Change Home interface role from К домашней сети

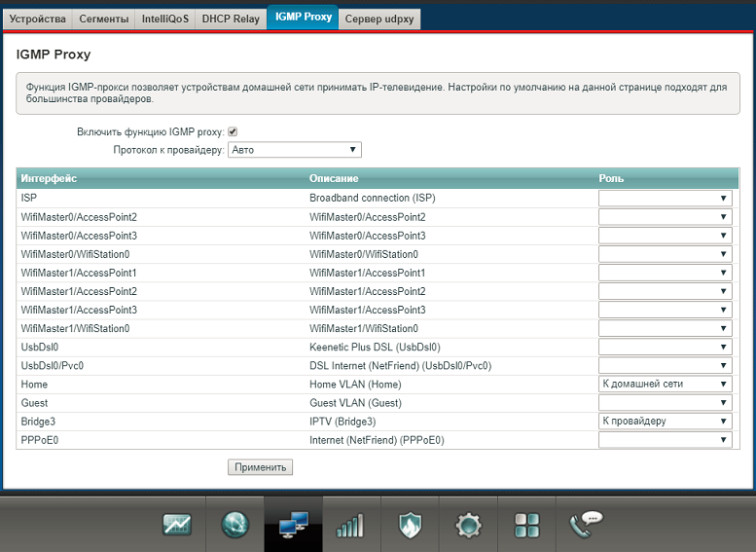tap(665, 385)
